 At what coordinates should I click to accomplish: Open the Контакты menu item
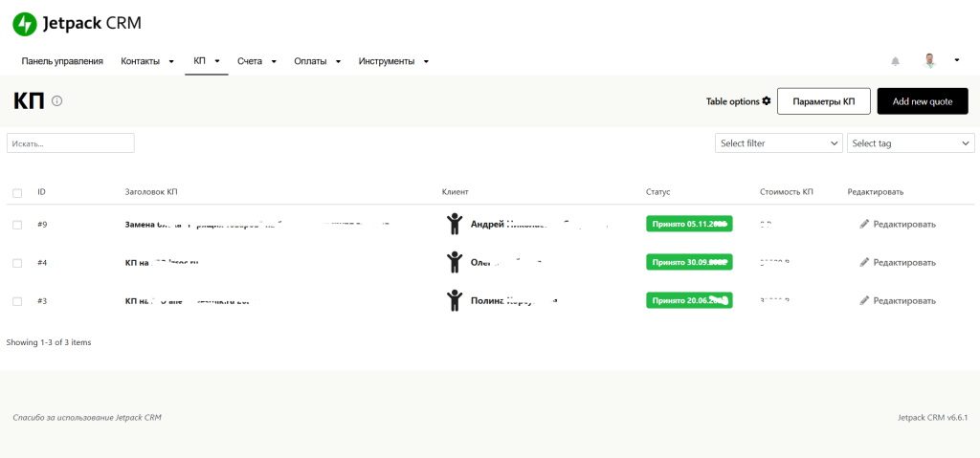(x=140, y=61)
